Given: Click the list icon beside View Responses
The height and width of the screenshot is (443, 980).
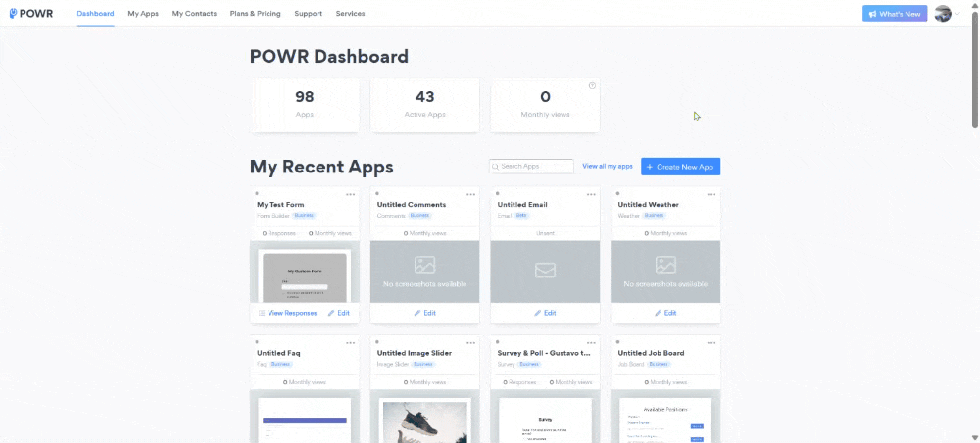Looking at the screenshot, I should [262, 313].
